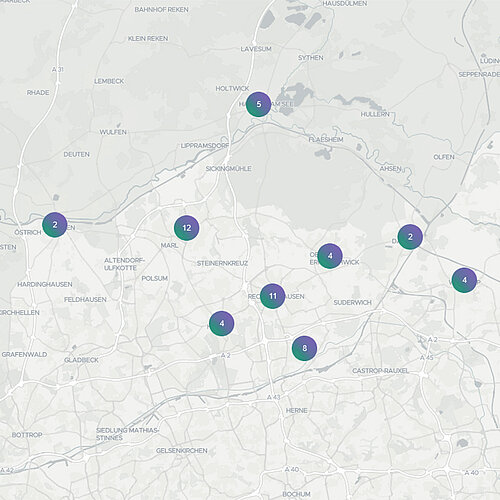Click the Lippramsdorf place label
The width and height of the screenshot is (500, 500).
(x=205, y=146)
